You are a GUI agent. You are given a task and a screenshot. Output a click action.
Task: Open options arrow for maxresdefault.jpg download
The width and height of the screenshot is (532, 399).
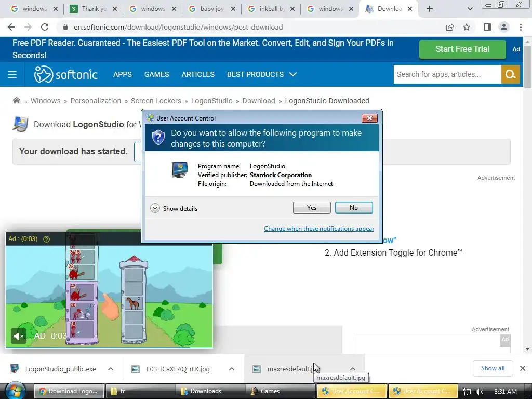click(x=353, y=369)
